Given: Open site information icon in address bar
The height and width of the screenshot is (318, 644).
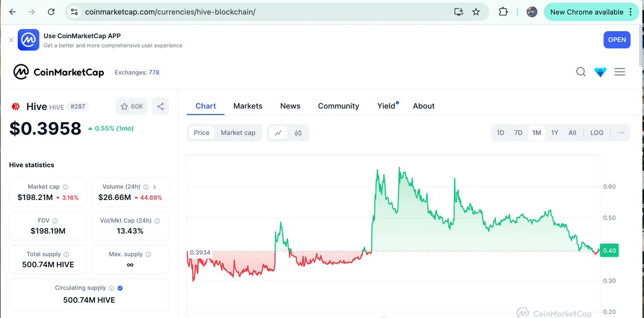Looking at the screenshot, I should coord(74,12).
